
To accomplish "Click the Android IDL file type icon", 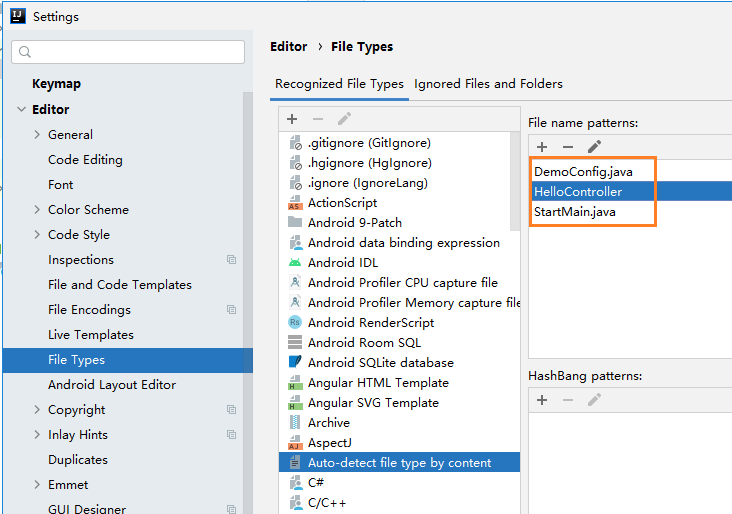I will click(295, 263).
